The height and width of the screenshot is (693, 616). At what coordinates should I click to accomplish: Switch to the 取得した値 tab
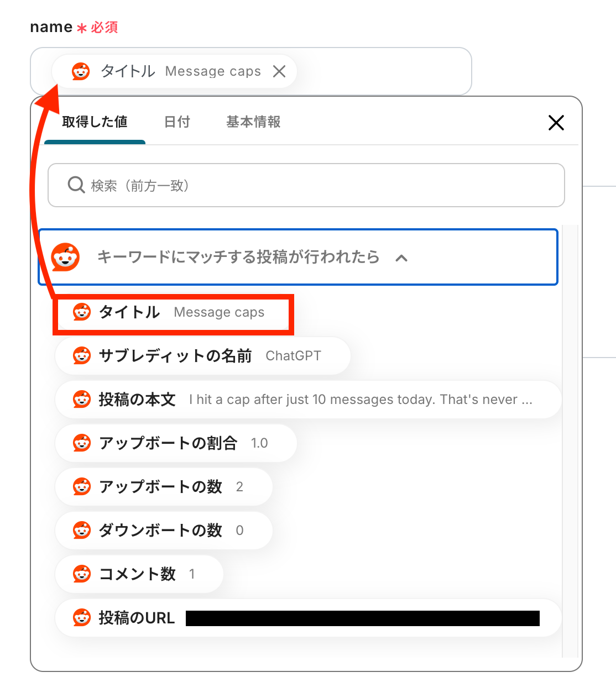click(95, 122)
